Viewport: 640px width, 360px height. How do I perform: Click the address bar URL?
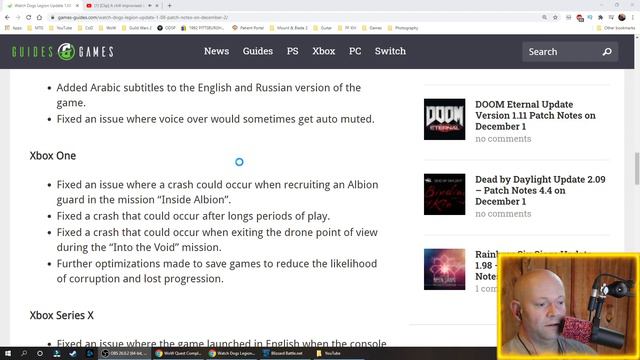[142, 18]
